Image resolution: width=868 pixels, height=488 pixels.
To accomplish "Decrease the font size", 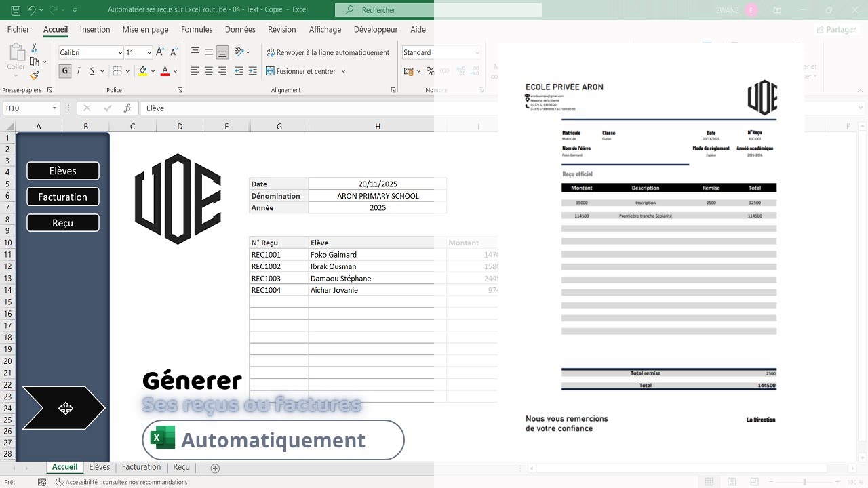I will click(x=174, y=52).
